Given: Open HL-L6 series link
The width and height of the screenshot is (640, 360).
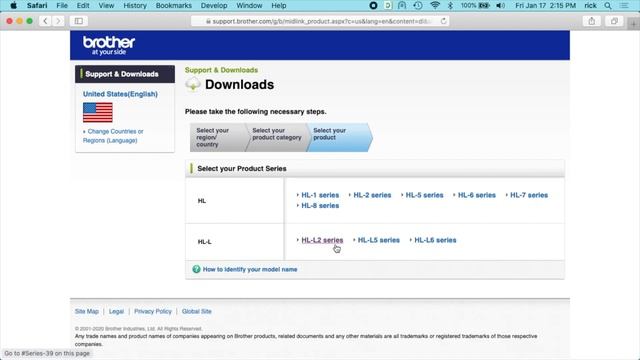Looking at the screenshot, I should pos(435,240).
